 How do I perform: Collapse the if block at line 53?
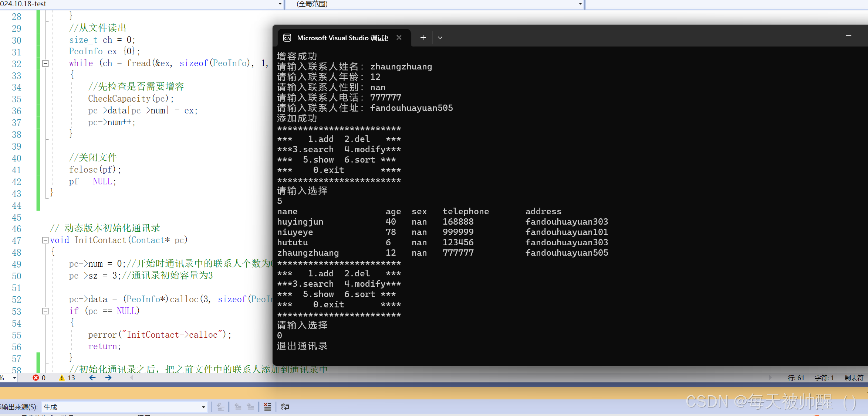pyautogui.click(x=45, y=311)
